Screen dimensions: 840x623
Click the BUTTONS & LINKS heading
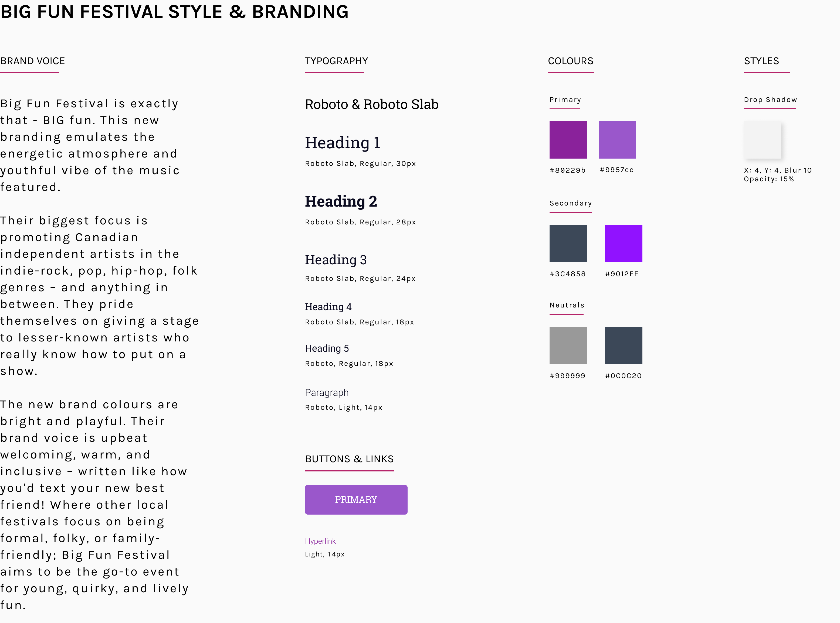click(x=349, y=459)
